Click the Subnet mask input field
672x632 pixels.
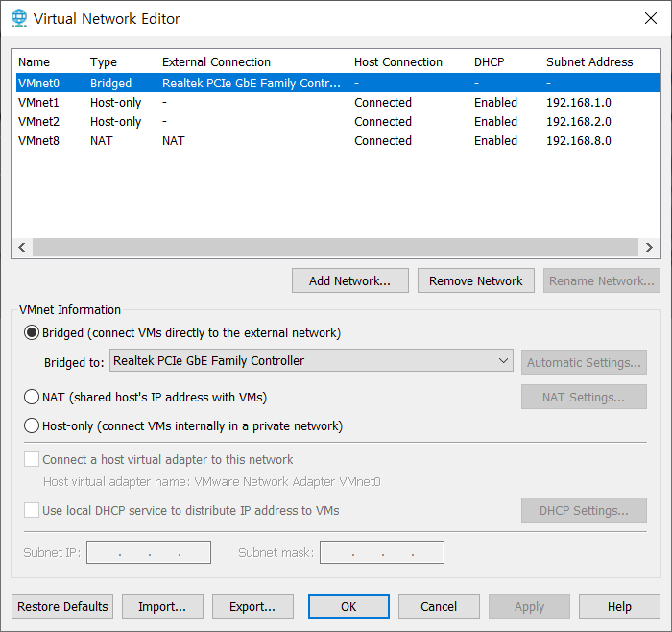click(x=382, y=552)
